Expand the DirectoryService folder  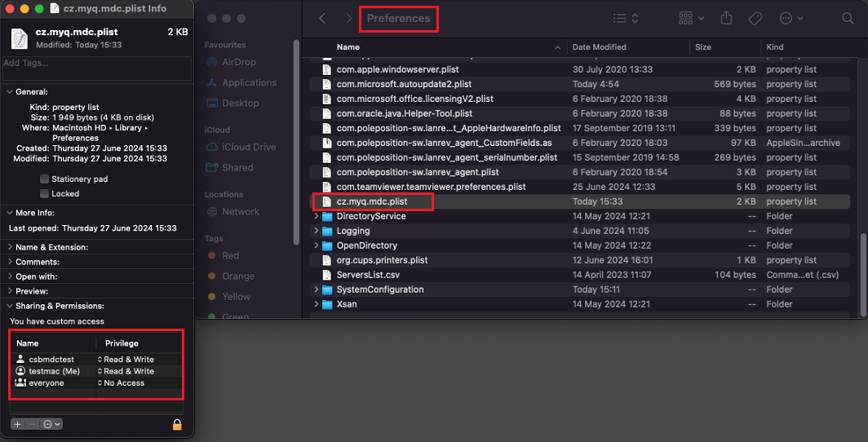click(317, 217)
